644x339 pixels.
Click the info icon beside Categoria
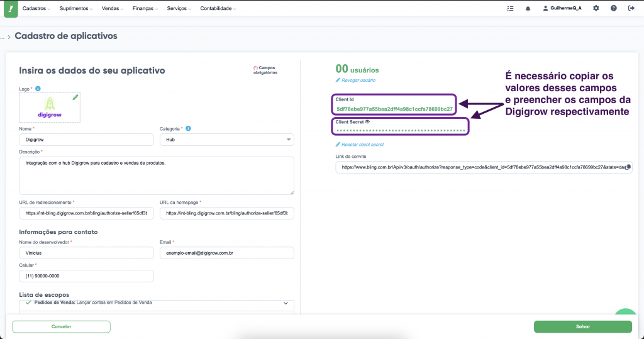click(189, 128)
